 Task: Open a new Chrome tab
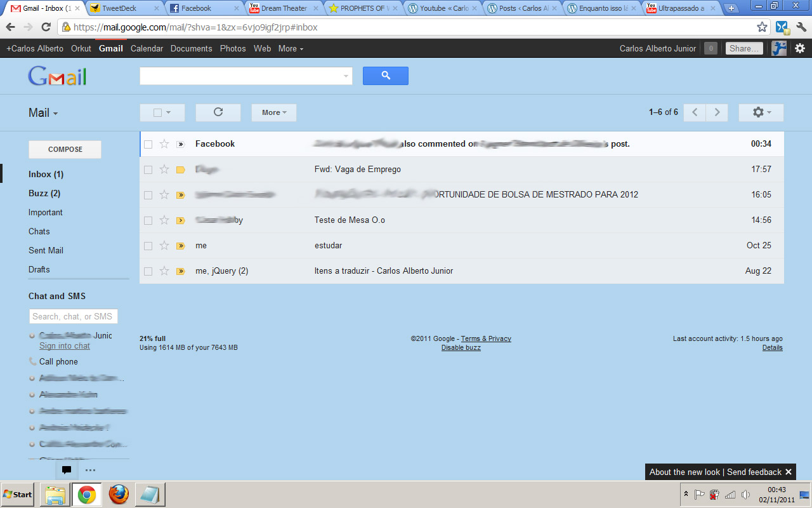coord(731,8)
